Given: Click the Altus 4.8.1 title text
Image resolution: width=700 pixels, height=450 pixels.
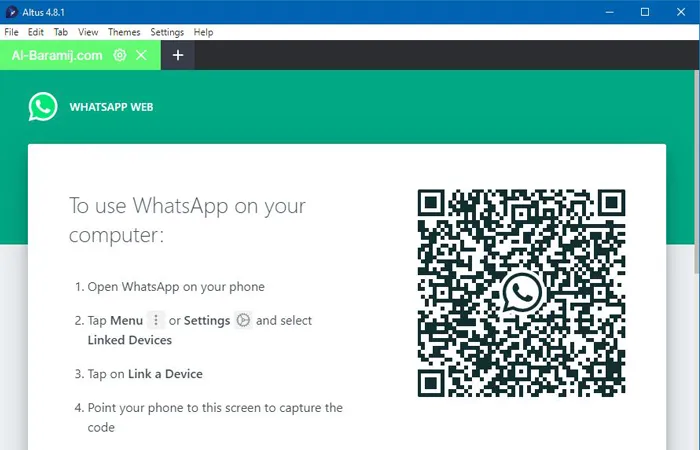Looking at the screenshot, I should (x=44, y=12).
